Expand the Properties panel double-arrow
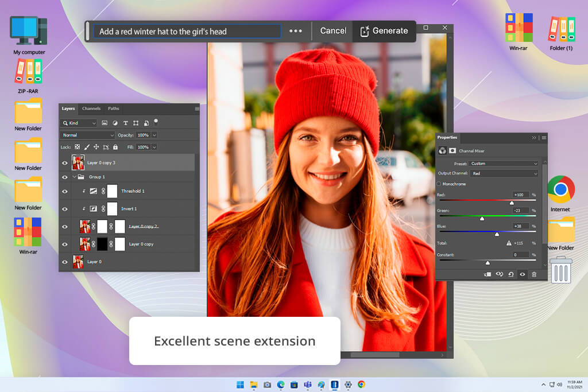The image size is (588, 392). 534,138
